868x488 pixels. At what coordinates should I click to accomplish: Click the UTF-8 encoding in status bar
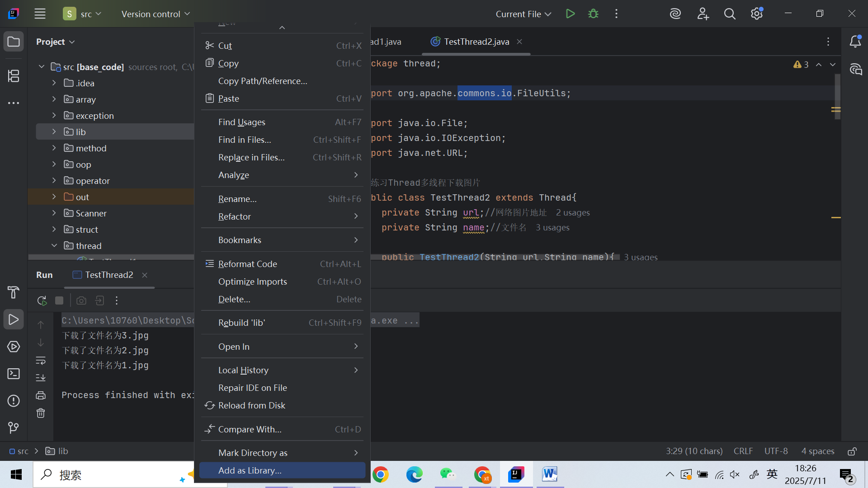click(776, 451)
